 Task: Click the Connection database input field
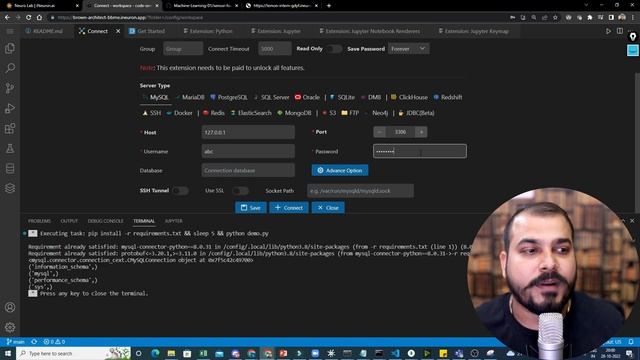(248, 170)
